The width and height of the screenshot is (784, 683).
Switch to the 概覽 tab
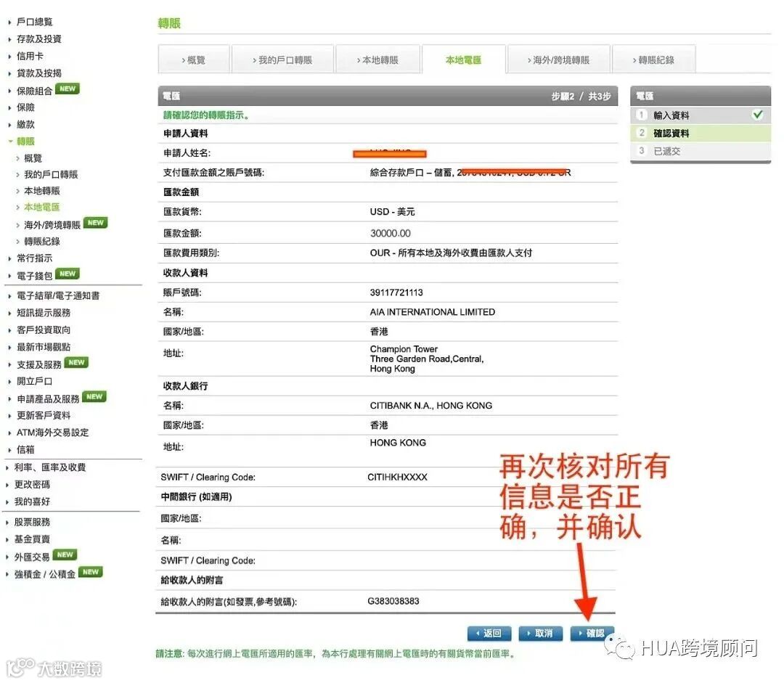tap(194, 60)
